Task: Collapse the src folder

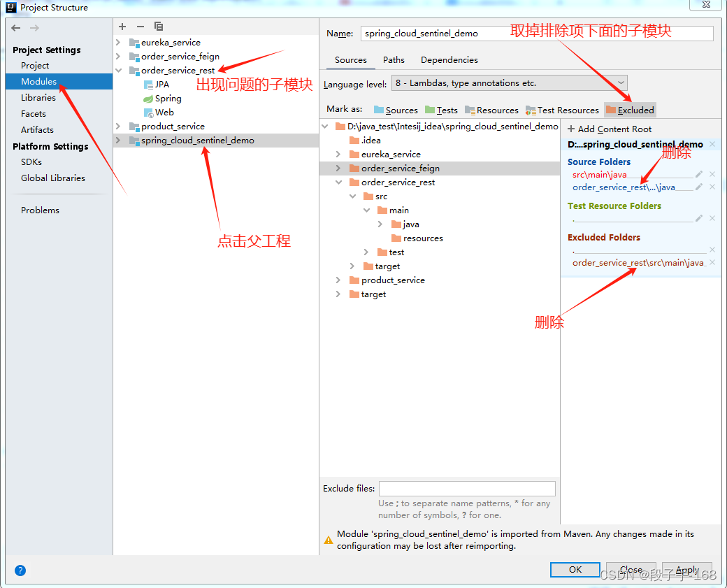Action: [353, 196]
